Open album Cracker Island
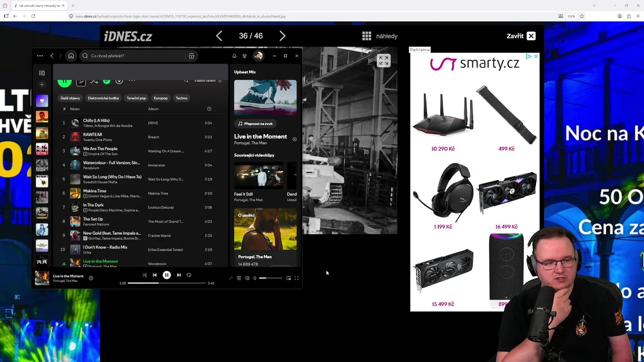Viewport: 644px width, 362px height. (159, 235)
